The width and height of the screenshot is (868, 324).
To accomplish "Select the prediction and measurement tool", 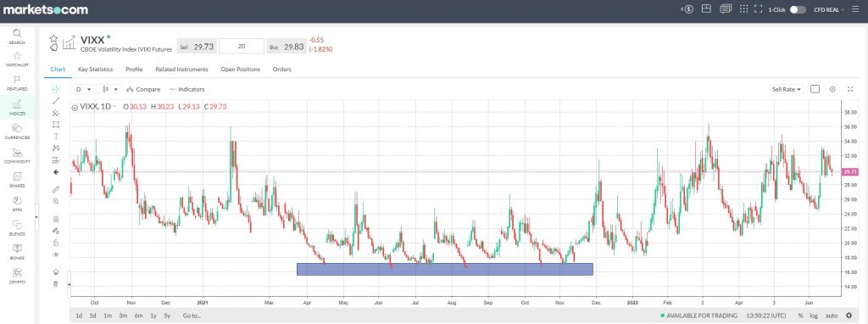I will [55, 160].
